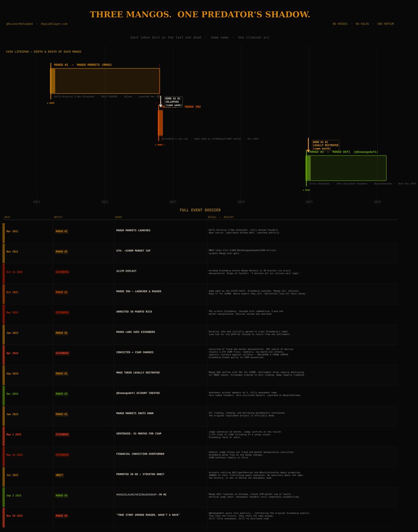Screen dimensions: 418x532
Task: Click the 2026 year label on the axis
Action: tap(377, 202)
